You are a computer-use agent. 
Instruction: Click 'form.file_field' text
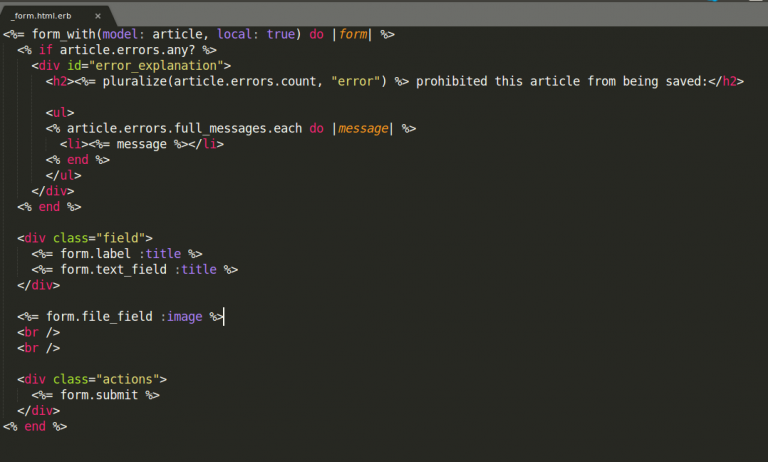pyautogui.click(x=99, y=316)
